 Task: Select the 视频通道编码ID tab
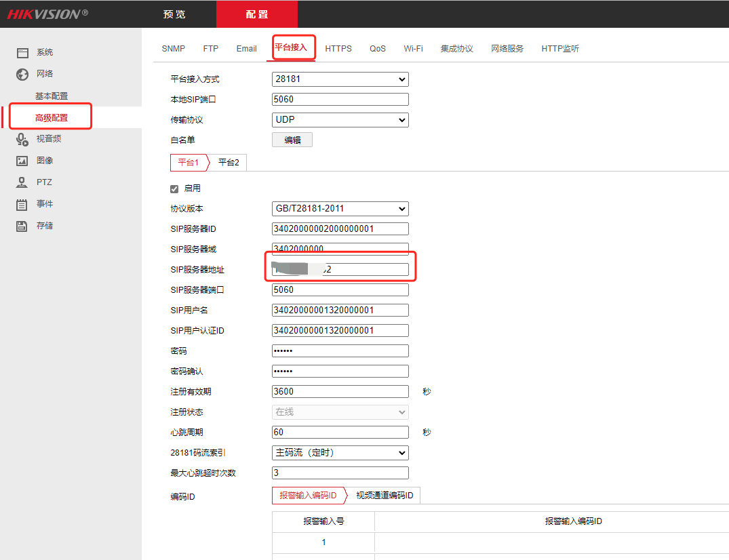click(x=385, y=496)
